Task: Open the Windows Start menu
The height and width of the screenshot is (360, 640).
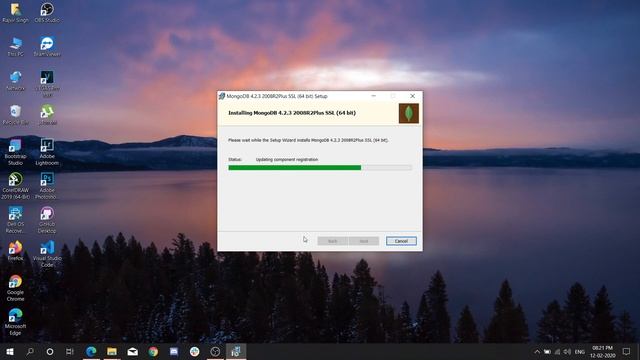Action: point(10,351)
